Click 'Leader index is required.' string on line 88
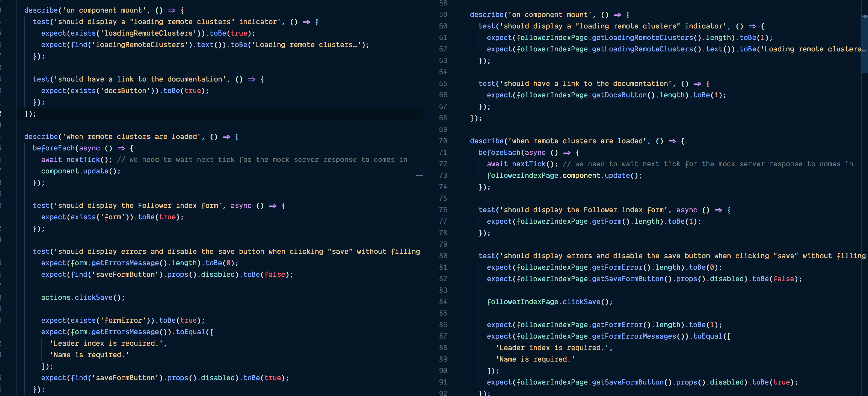Viewport: 868px width, 396px height. tap(552, 348)
